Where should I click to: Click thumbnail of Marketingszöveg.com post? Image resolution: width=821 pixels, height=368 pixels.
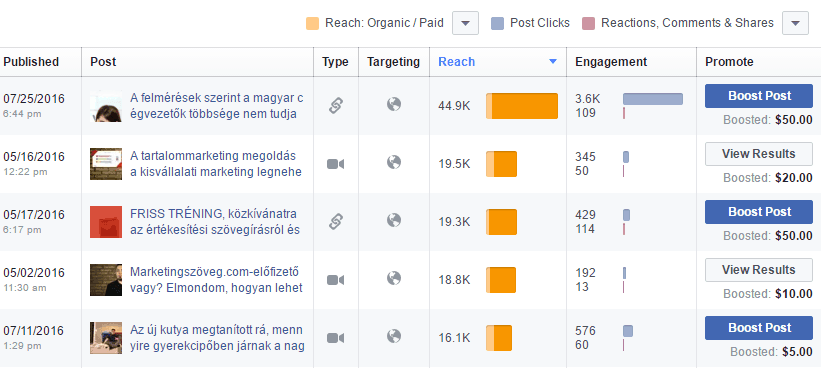tap(106, 280)
